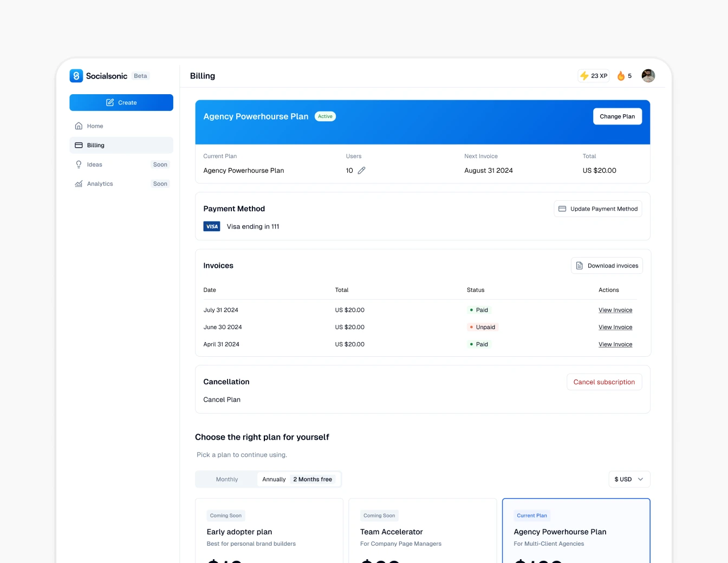Click the XP lightning bolt icon
728x563 pixels.
(x=585, y=76)
